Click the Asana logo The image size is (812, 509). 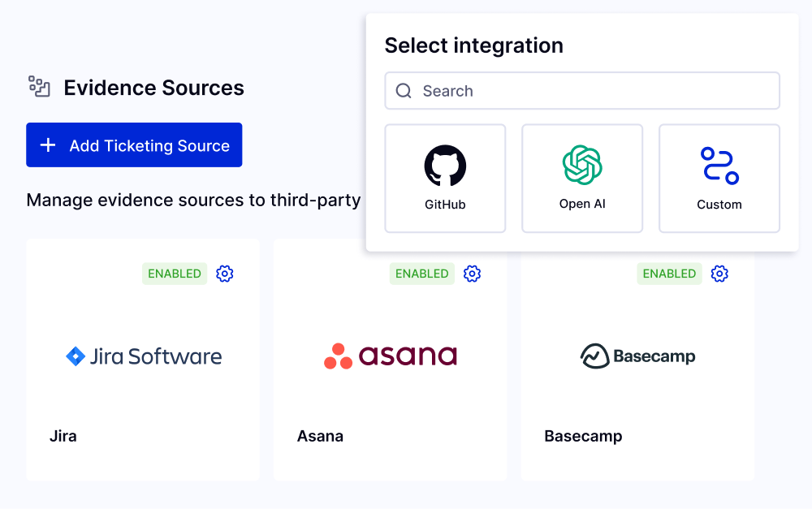click(390, 356)
